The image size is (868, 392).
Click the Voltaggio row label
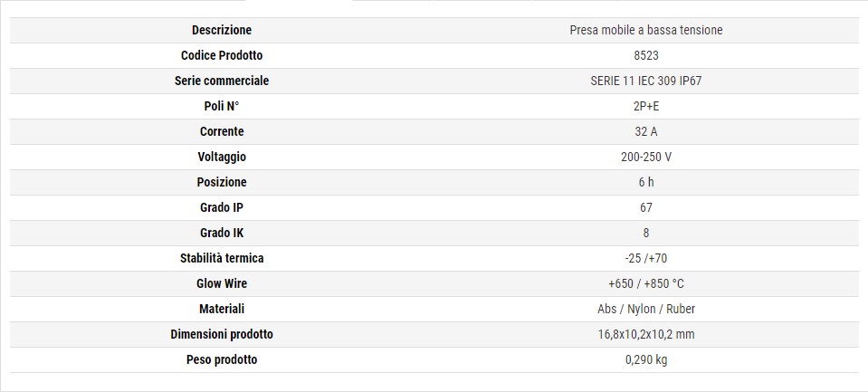click(222, 157)
